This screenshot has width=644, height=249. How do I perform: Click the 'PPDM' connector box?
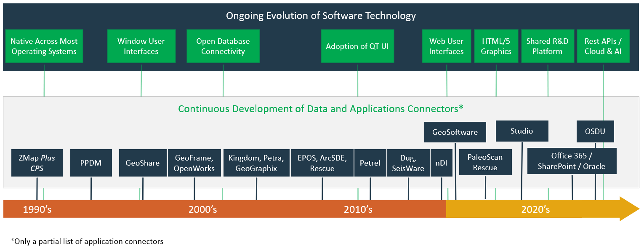[91, 163]
